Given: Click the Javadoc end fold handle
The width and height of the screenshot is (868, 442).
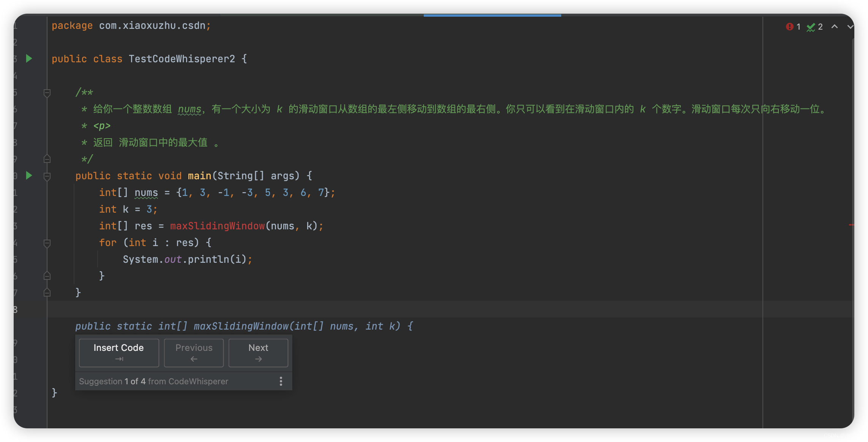Looking at the screenshot, I should click(47, 159).
